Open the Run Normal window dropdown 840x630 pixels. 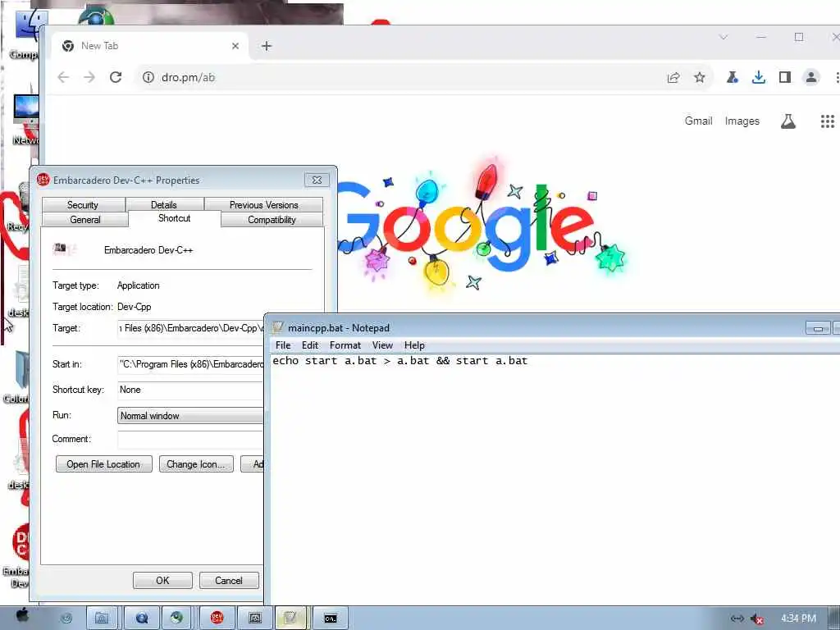click(190, 416)
